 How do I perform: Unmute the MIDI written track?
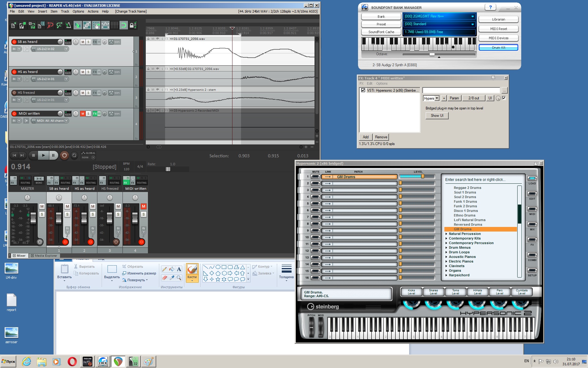tap(83, 114)
